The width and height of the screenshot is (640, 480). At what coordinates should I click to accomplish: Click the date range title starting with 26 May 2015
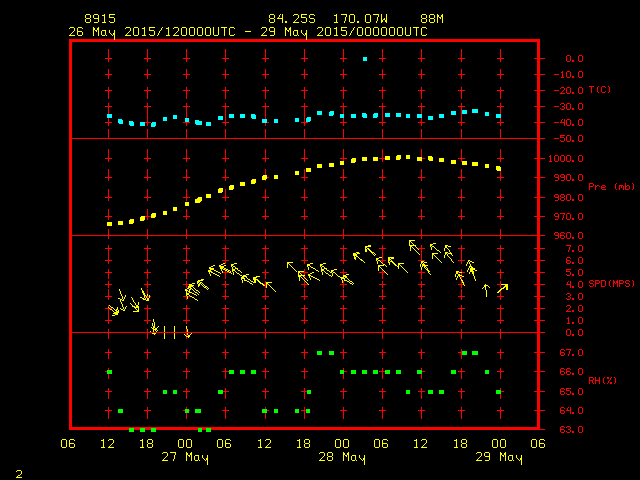click(x=247, y=31)
